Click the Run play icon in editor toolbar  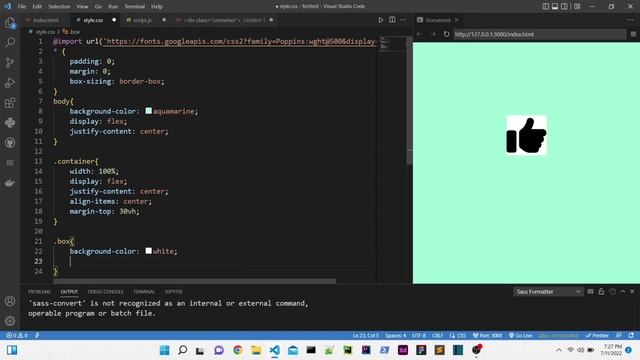pos(380,20)
